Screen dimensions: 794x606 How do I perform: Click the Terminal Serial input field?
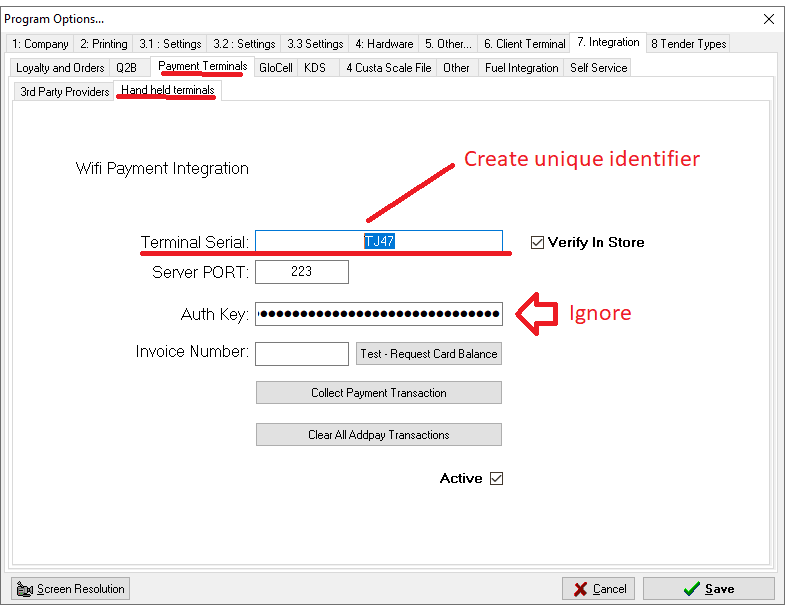pyautogui.click(x=379, y=242)
